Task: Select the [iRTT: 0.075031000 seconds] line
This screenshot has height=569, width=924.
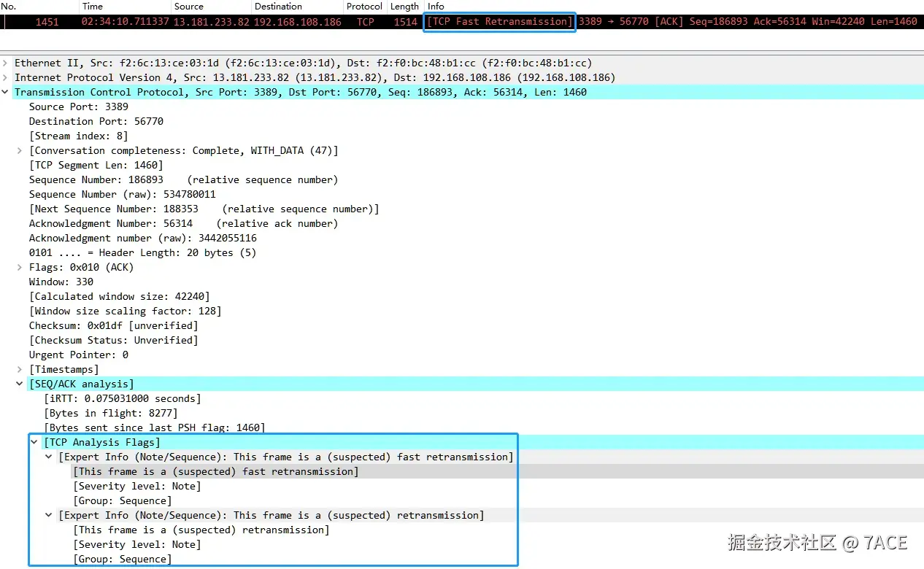Action: point(123,399)
